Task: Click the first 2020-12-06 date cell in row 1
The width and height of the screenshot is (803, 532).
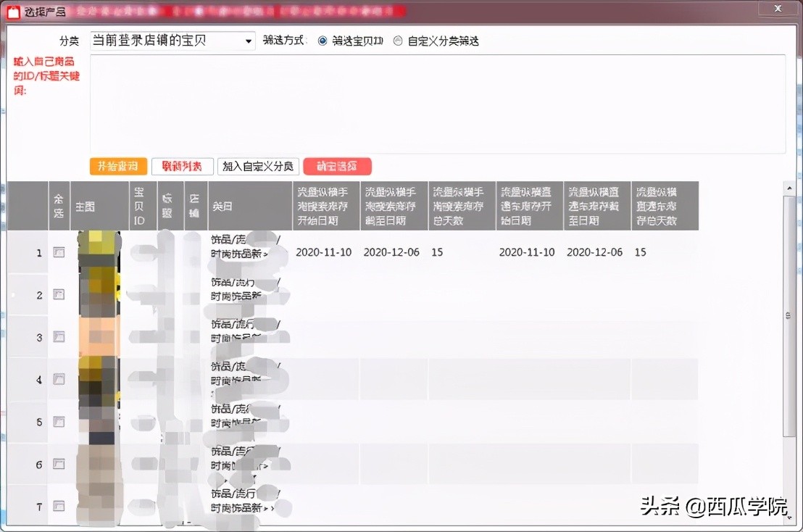Action: pyautogui.click(x=391, y=252)
